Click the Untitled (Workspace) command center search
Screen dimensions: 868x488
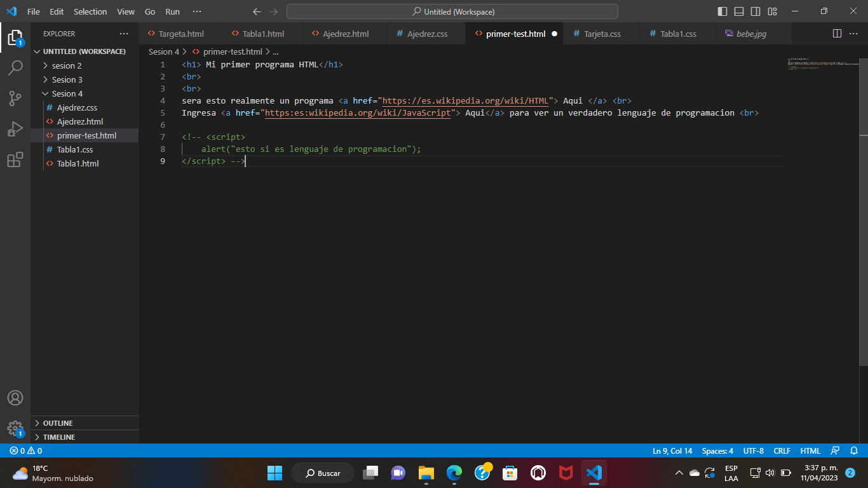coord(452,11)
